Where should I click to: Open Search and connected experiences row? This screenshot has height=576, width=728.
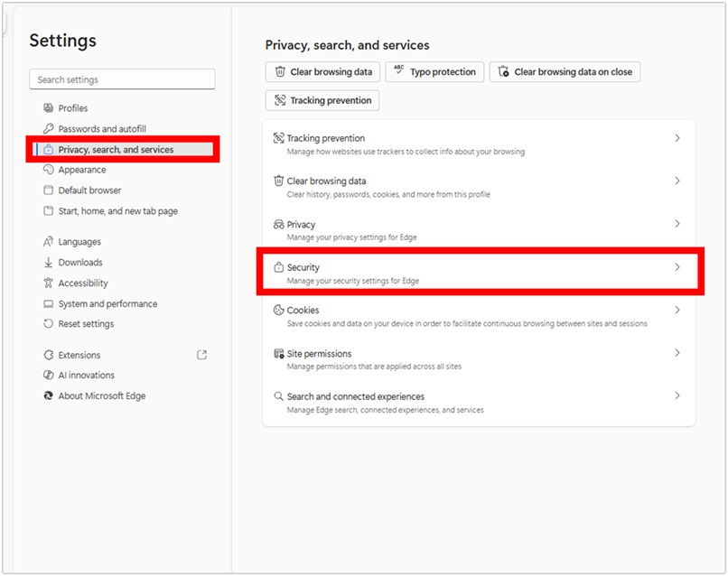click(x=355, y=396)
